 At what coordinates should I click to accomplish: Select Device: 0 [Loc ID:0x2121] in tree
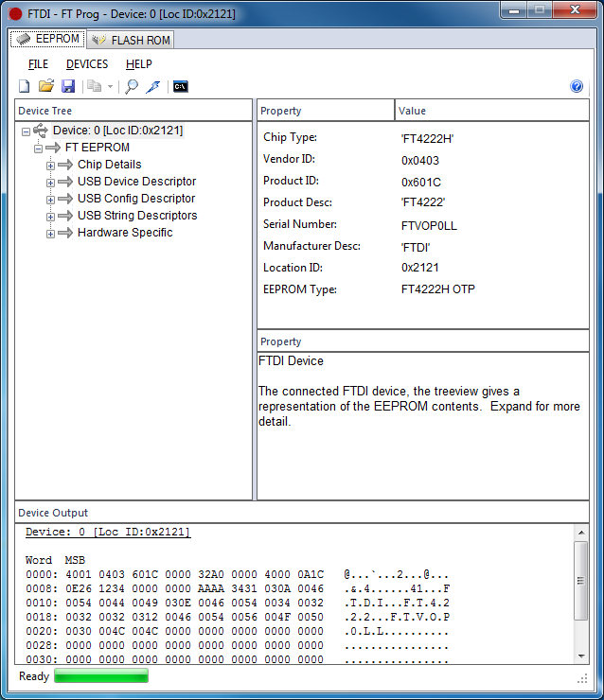(x=118, y=131)
